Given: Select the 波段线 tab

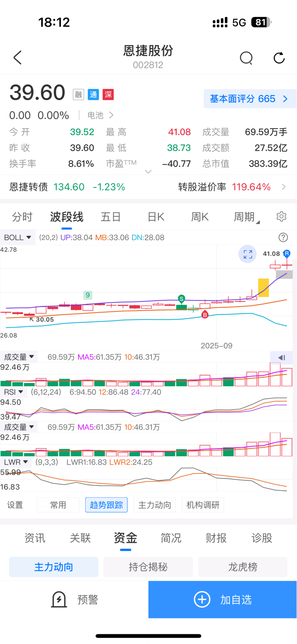Looking at the screenshot, I should click(67, 217).
